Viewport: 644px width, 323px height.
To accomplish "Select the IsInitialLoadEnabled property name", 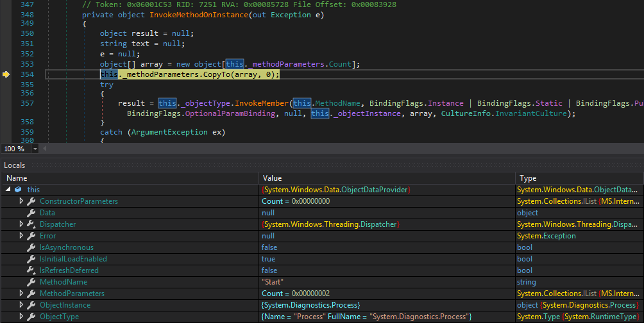I will click(73, 259).
